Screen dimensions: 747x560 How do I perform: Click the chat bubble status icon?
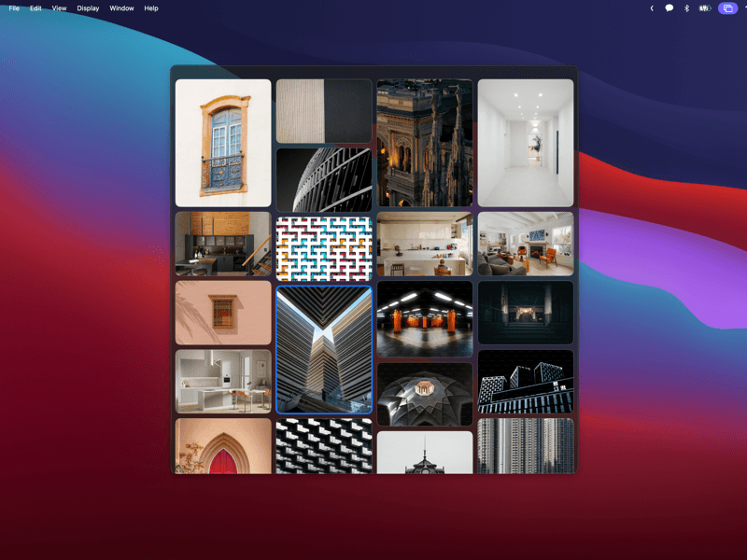pyautogui.click(x=669, y=7)
